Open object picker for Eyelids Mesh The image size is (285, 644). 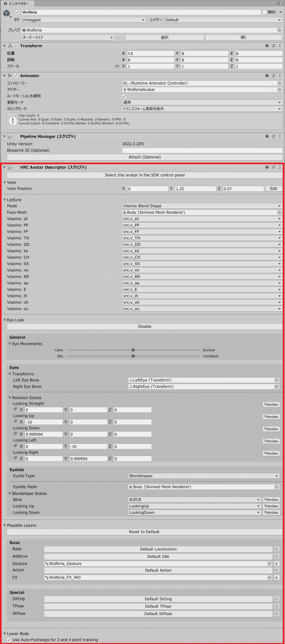(277, 487)
